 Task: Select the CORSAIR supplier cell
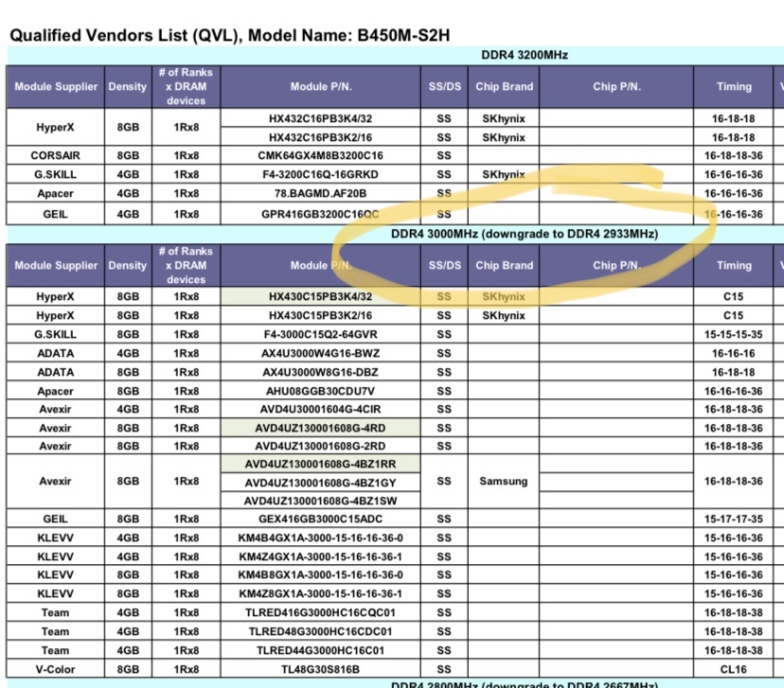coord(56,155)
